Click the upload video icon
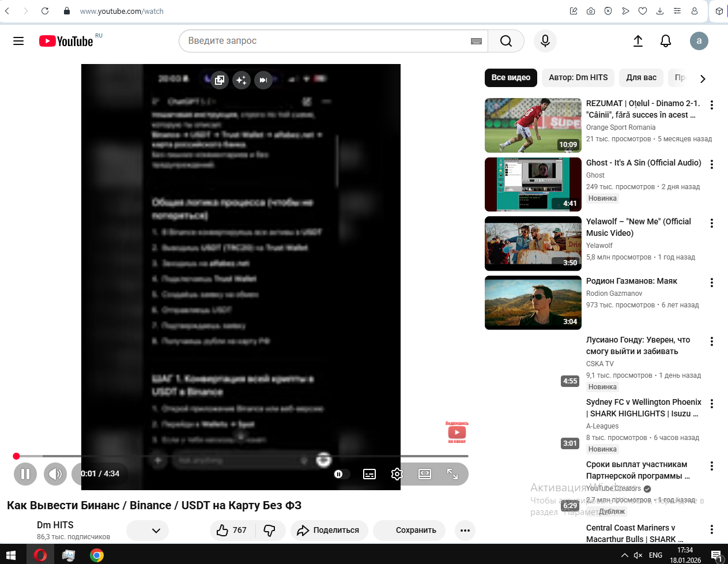The image size is (728, 564). pyautogui.click(x=638, y=41)
